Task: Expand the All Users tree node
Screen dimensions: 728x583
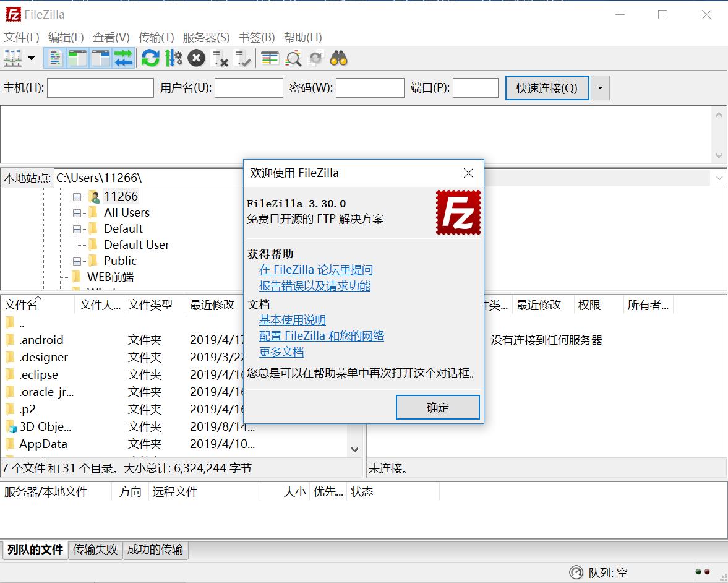Action: point(77,214)
